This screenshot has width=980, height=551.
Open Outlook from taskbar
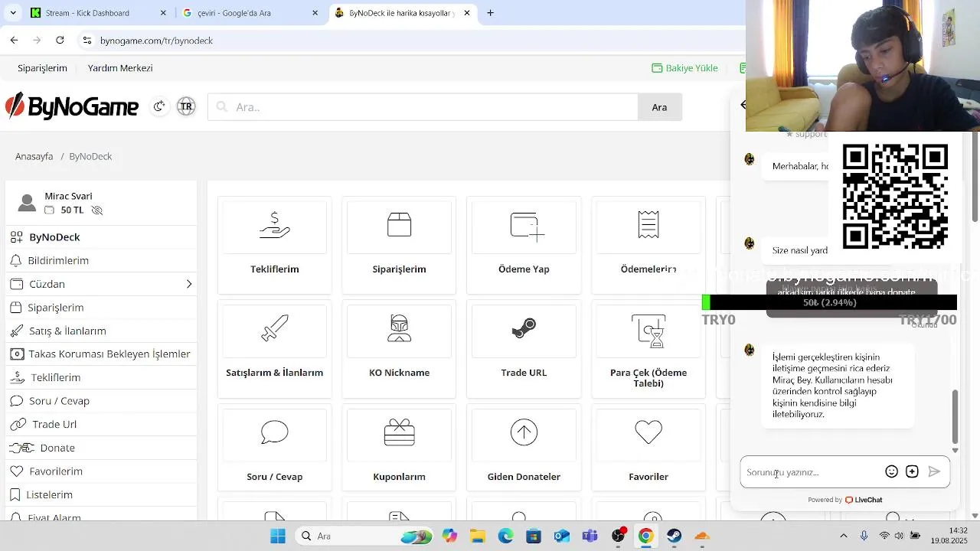(x=562, y=536)
